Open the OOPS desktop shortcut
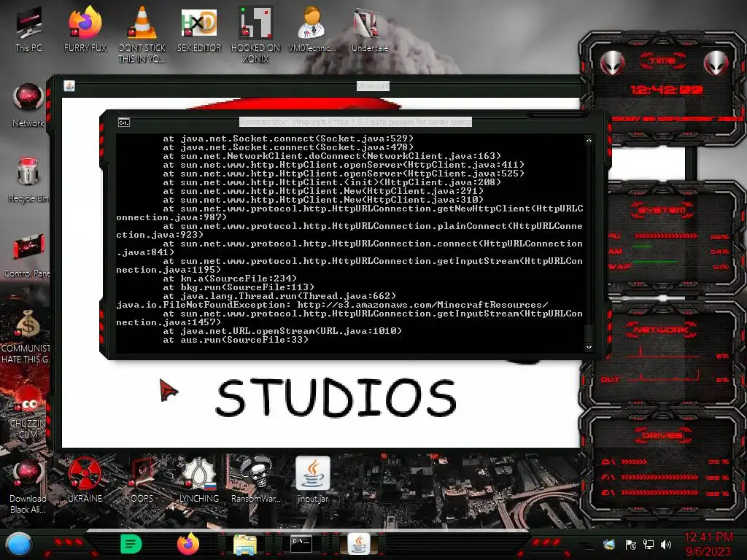The image size is (747, 560). 142,481
